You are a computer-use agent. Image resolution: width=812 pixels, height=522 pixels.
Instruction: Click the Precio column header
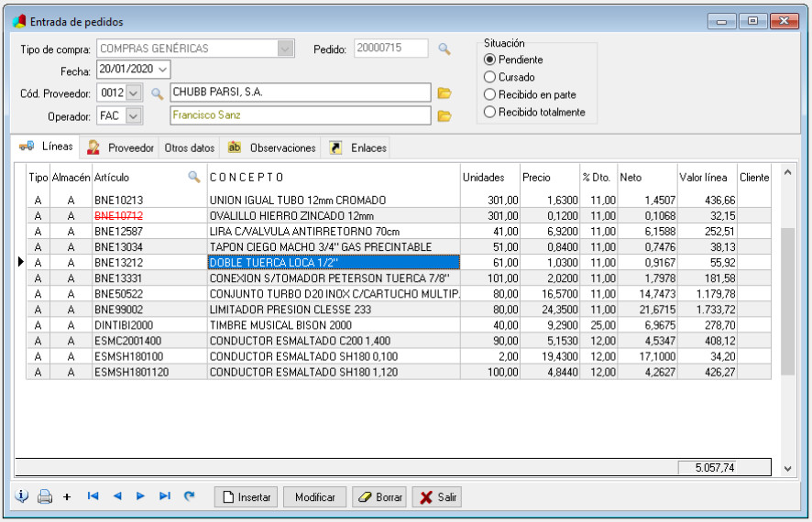point(550,178)
